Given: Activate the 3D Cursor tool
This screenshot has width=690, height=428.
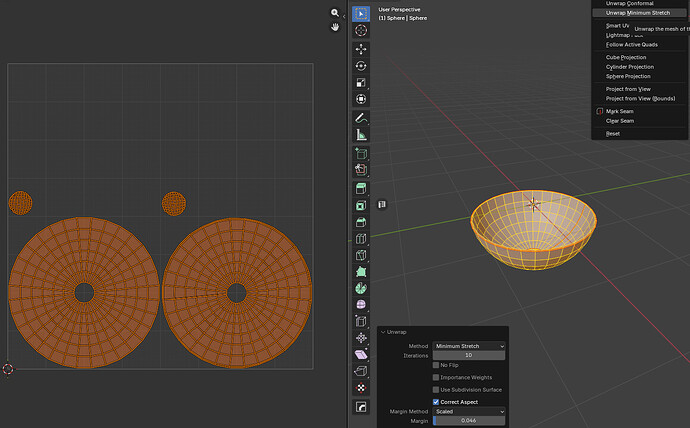Looking at the screenshot, I should pos(361,30).
